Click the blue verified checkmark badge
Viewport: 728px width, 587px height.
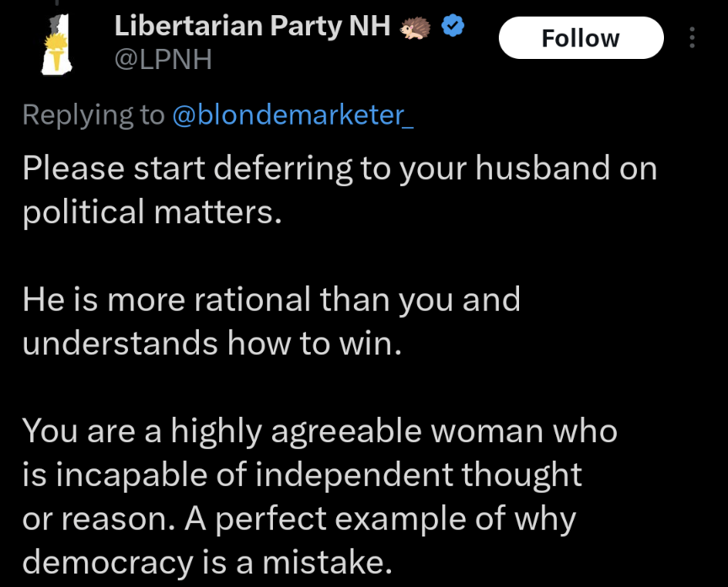point(453,27)
